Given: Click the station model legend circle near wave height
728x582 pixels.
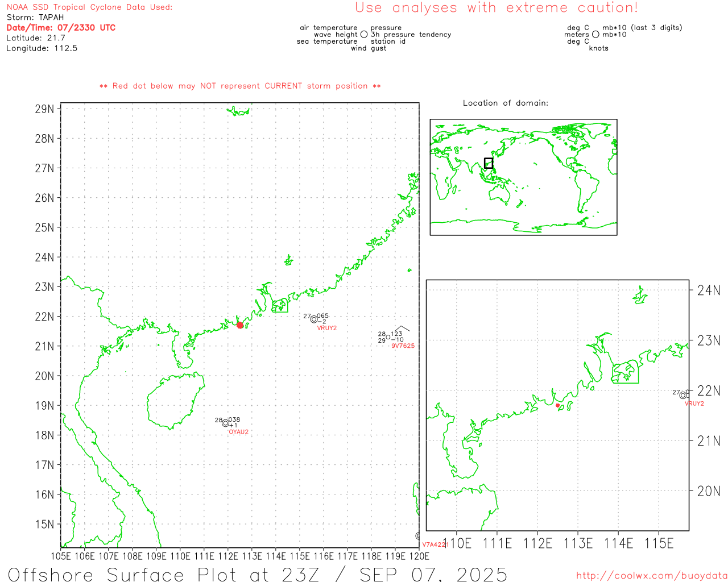Looking at the screenshot, I should tap(364, 35).
